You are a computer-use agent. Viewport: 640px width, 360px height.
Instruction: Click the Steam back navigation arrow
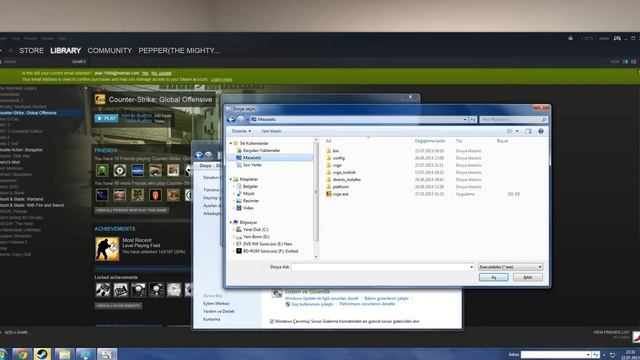pos(1,51)
